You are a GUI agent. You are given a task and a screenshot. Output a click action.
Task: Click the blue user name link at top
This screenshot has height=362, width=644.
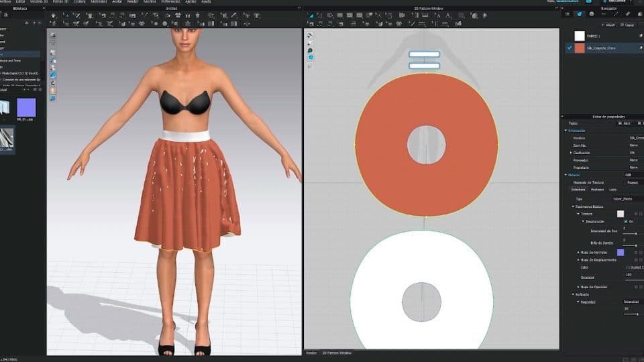(568, 1)
